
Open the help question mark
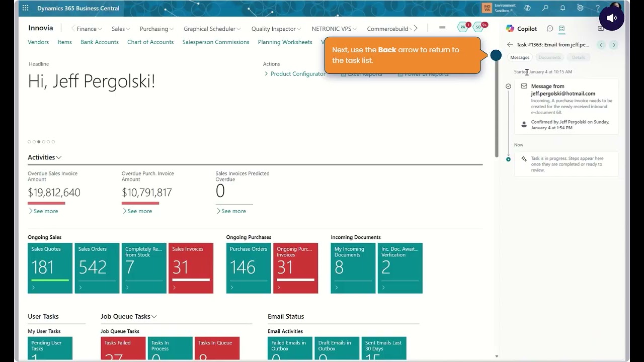(x=598, y=8)
